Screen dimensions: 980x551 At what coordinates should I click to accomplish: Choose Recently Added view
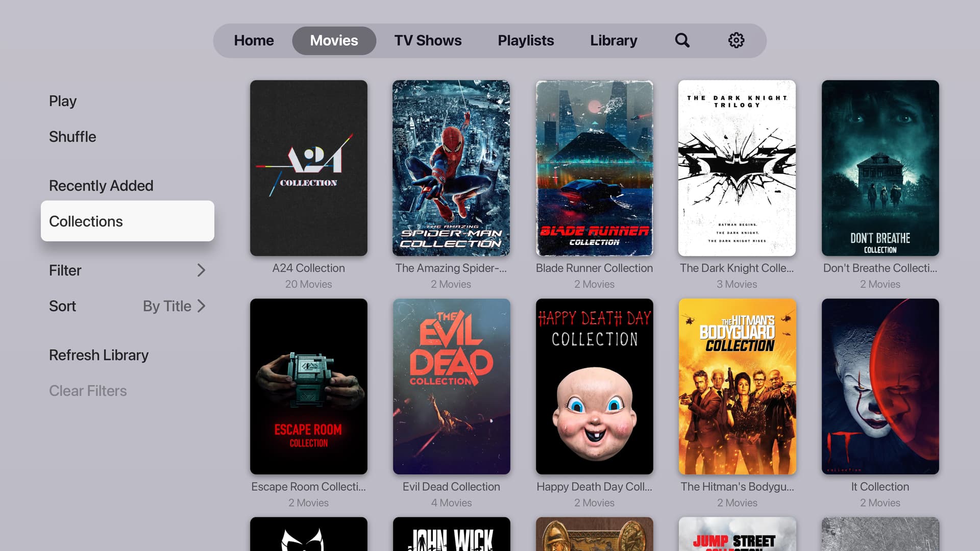(101, 186)
